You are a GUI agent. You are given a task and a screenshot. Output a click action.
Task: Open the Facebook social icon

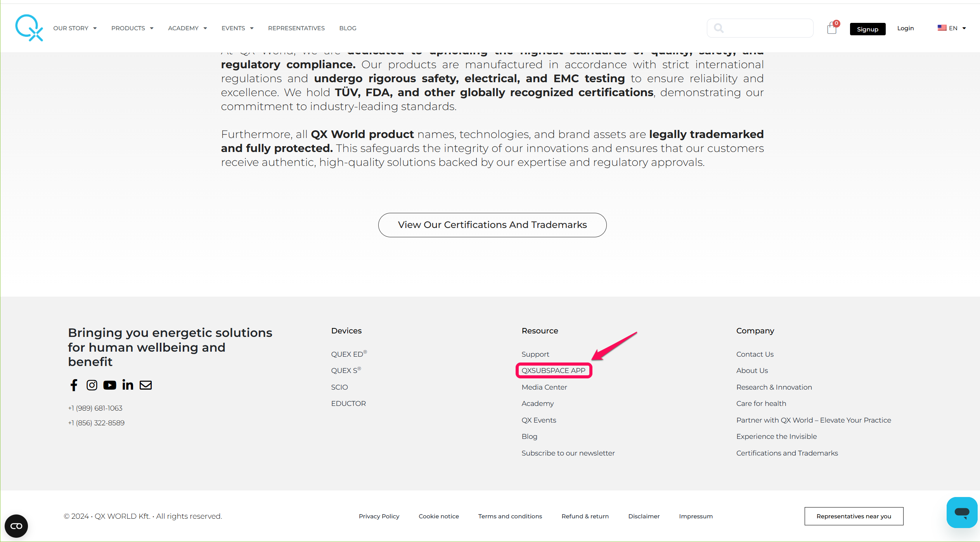[x=74, y=385]
